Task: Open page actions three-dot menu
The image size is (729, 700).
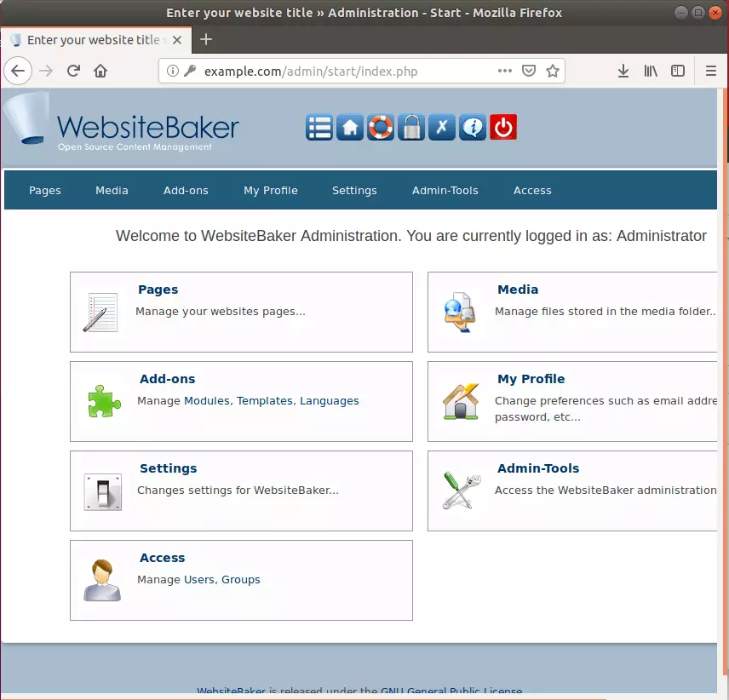Action: (x=505, y=72)
